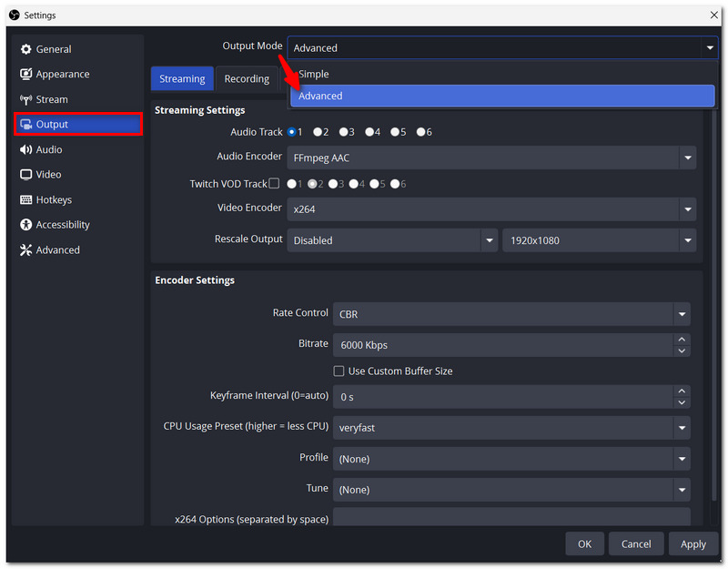Click the Accessibility icon in sidebar
Screen dimensions: 728x569
coord(26,225)
